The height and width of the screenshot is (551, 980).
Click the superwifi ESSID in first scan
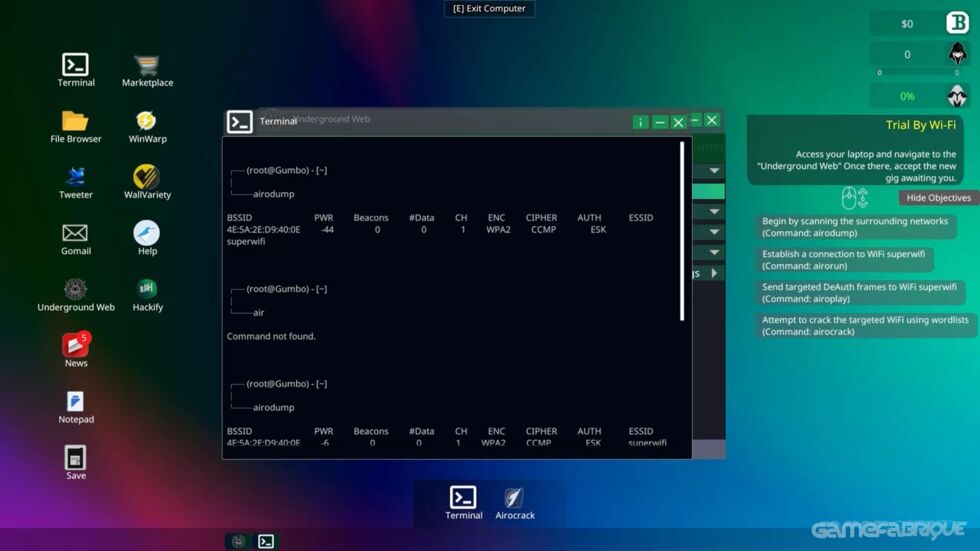click(246, 241)
